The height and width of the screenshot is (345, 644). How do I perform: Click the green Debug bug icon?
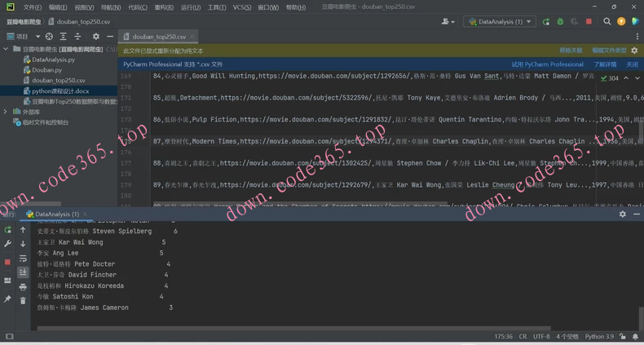pos(560,22)
